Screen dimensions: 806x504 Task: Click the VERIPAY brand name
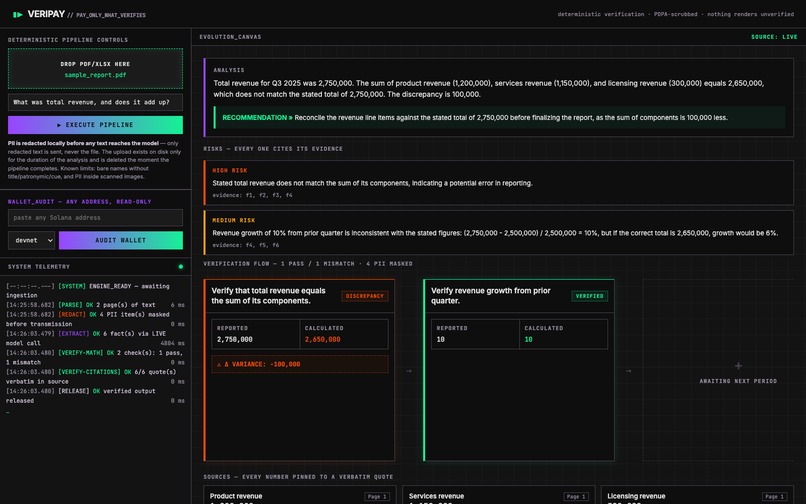tap(46, 14)
